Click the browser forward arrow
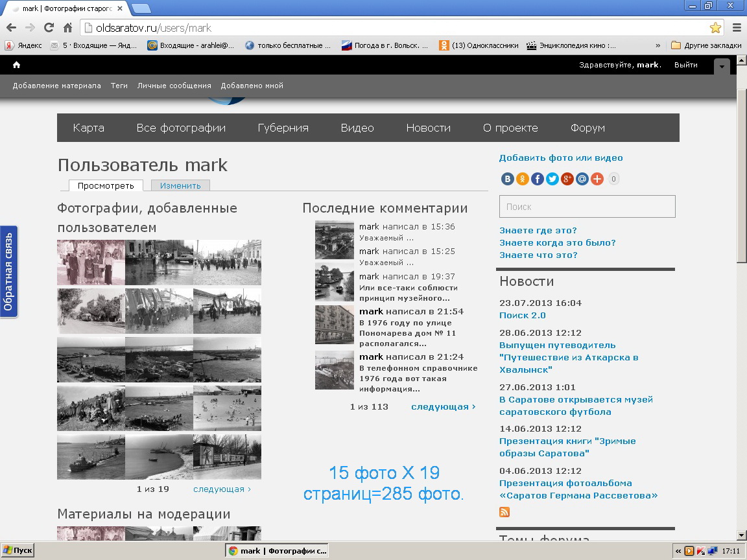 click(30, 28)
